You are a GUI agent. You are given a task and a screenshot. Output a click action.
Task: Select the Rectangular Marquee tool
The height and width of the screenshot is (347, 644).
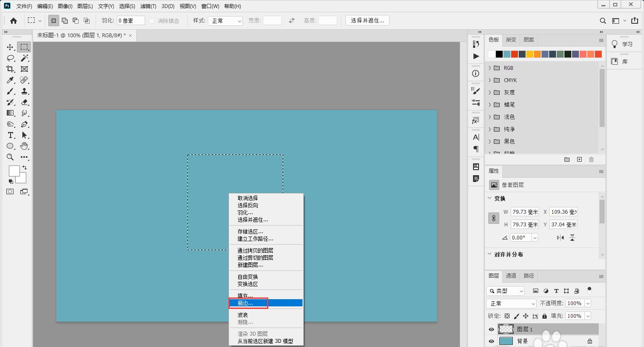point(24,47)
